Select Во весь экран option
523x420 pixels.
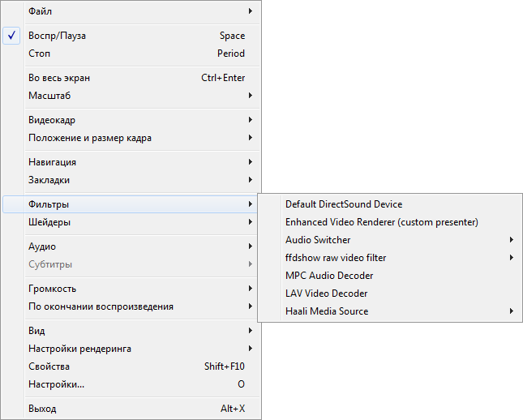[59, 78]
